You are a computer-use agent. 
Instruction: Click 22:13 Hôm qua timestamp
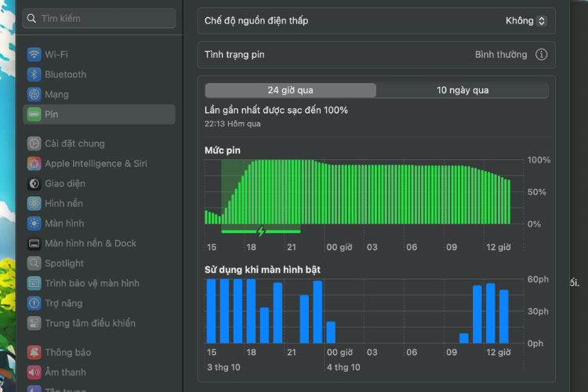click(233, 124)
